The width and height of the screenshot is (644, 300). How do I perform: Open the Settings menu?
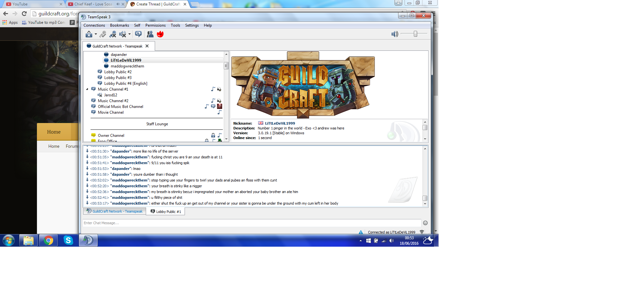pos(192,25)
